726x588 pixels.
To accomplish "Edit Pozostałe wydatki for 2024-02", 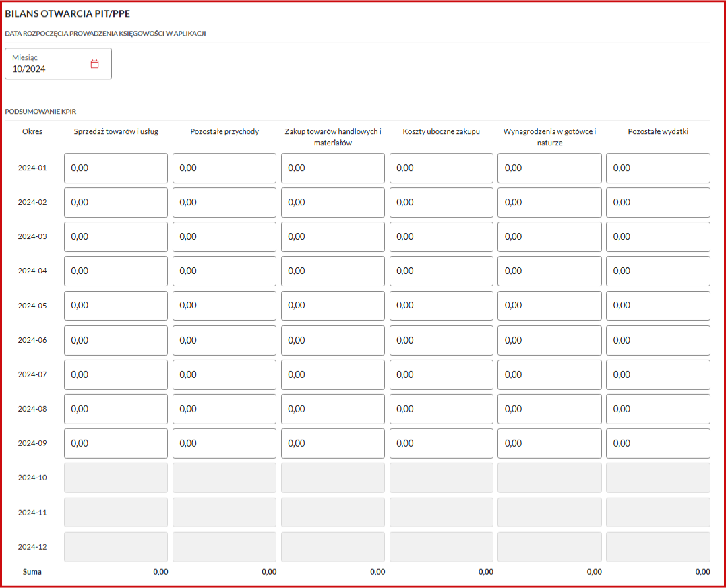I will [x=658, y=202].
